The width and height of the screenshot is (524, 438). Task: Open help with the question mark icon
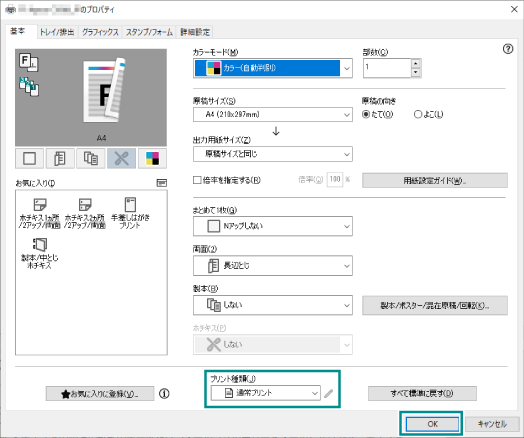(x=508, y=49)
